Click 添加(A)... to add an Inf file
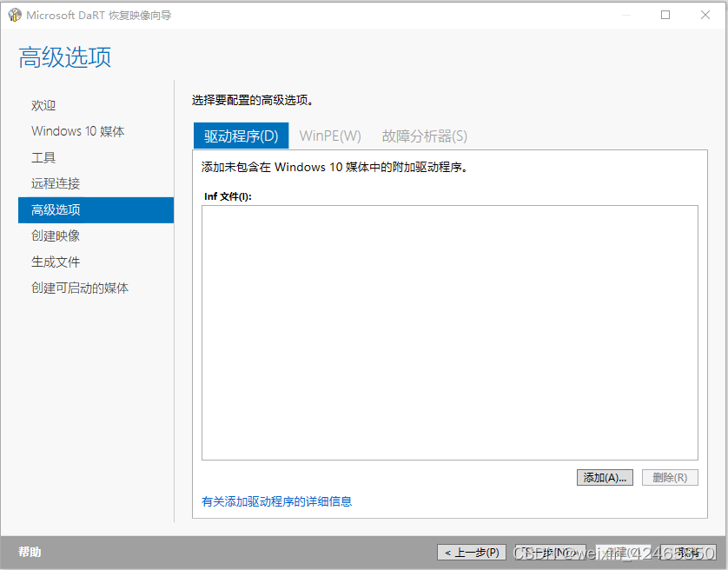The width and height of the screenshot is (728, 570). (x=605, y=477)
